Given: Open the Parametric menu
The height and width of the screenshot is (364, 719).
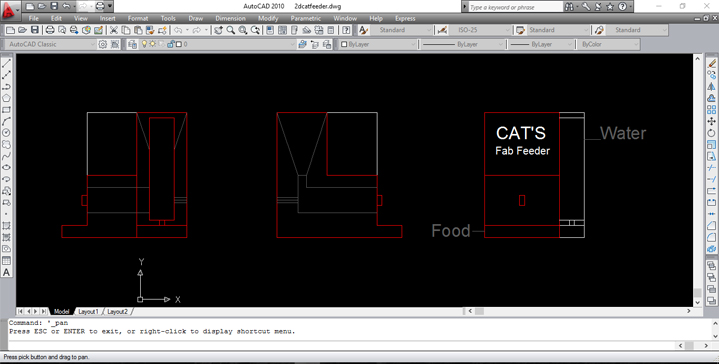Looking at the screenshot, I should coord(306,19).
